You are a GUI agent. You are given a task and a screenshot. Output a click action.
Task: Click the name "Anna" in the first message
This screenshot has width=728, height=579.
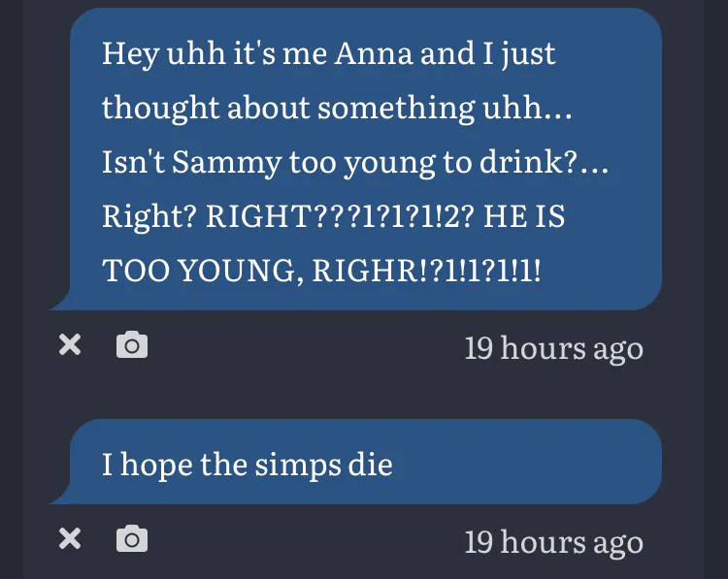point(372,53)
